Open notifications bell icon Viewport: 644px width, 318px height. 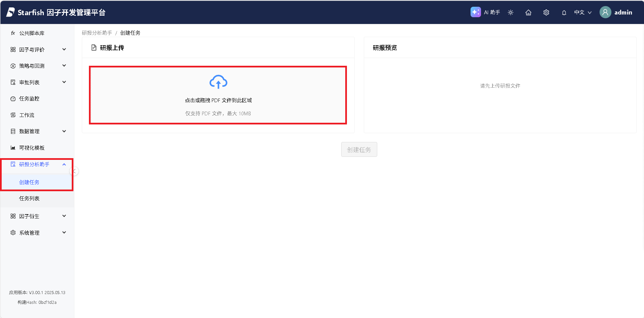point(564,12)
